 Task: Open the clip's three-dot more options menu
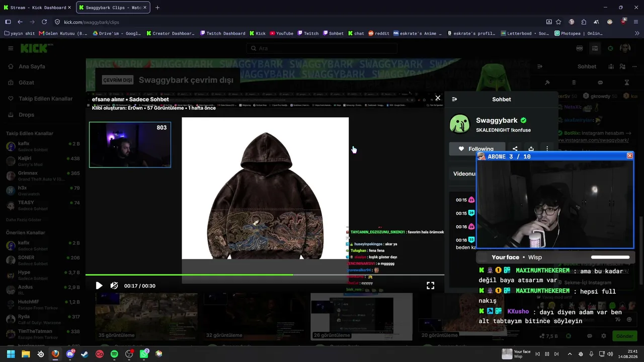[x=547, y=149]
